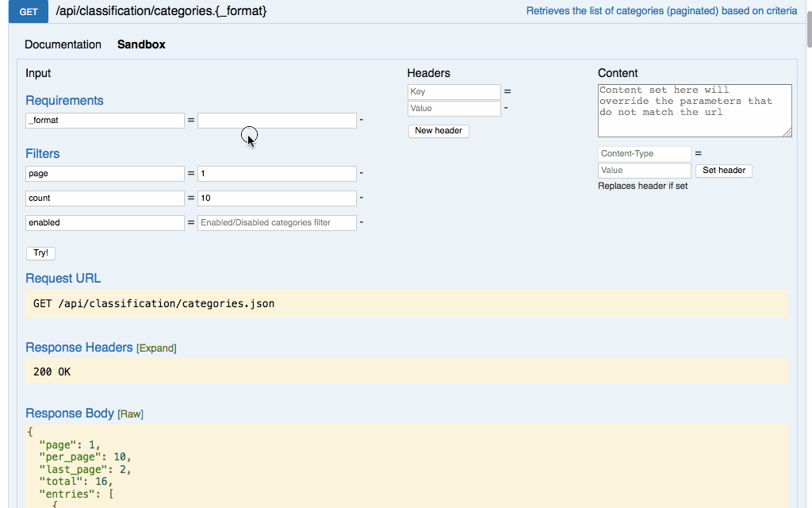812x508 pixels.
Task: Click the _format requirement value field
Action: coord(277,121)
